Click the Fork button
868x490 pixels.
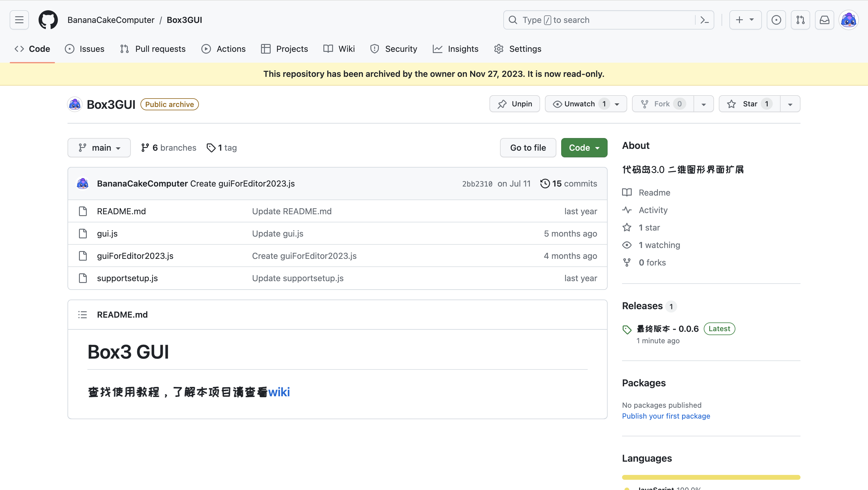coord(662,104)
